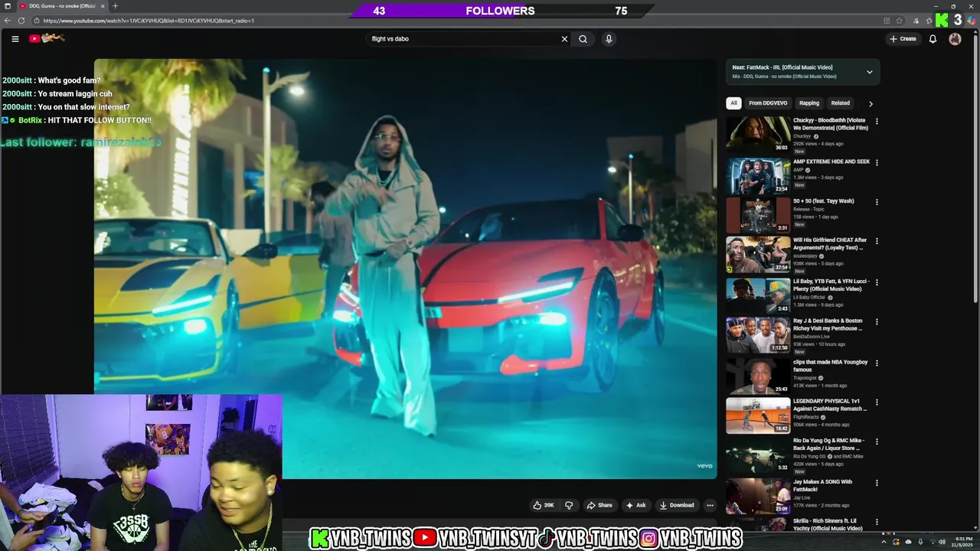The image size is (980, 551).
Task: Open options for 'Will His Girlfriend CHEAT' video
Action: tap(877, 241)
